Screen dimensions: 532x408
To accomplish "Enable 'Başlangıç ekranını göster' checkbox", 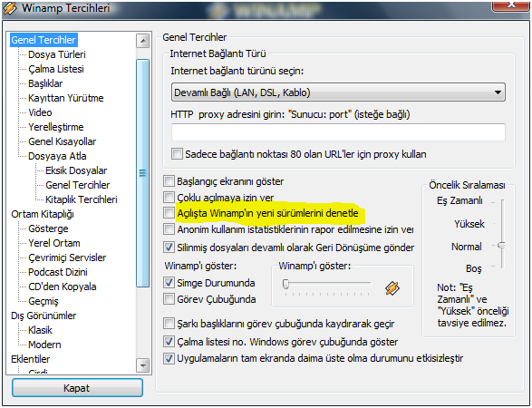I will (x=169, y=181).
